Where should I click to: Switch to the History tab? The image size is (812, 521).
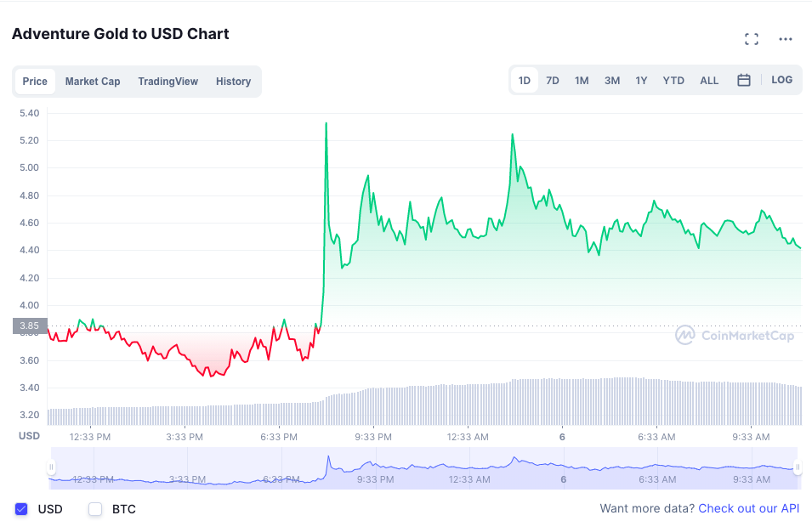[234, 82]
